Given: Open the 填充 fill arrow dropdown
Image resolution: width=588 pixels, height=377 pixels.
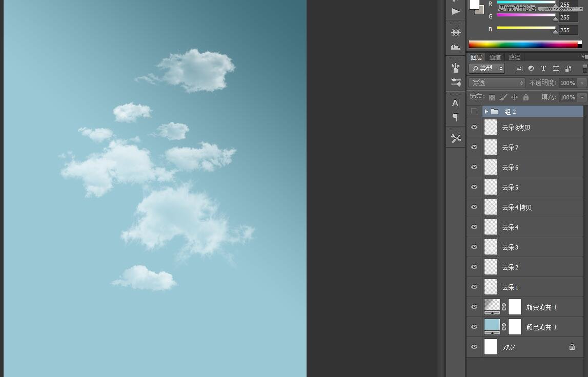Looking at the screenshot, I should (x=582, y=97).
